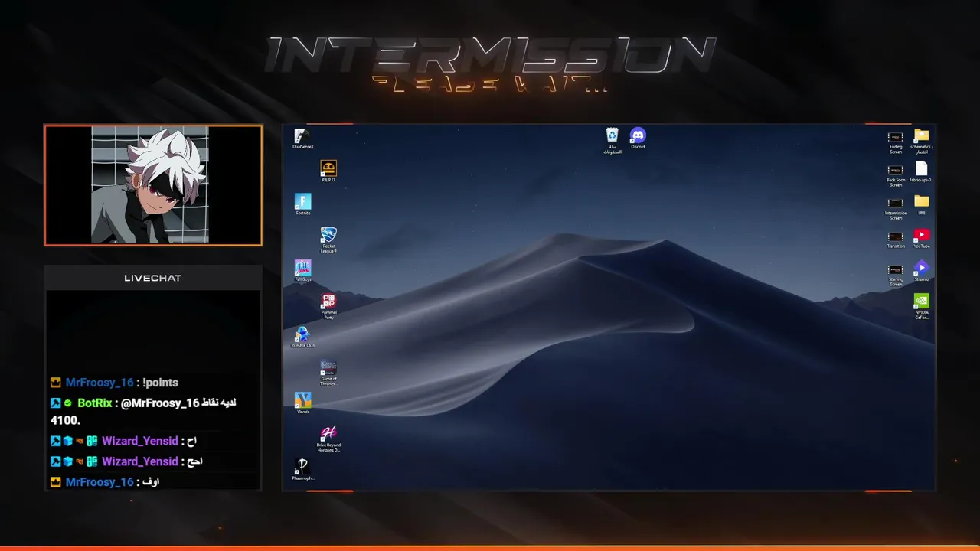Click the BotRix username in chat
Screen dimensions: 980x551
(95, 403)
